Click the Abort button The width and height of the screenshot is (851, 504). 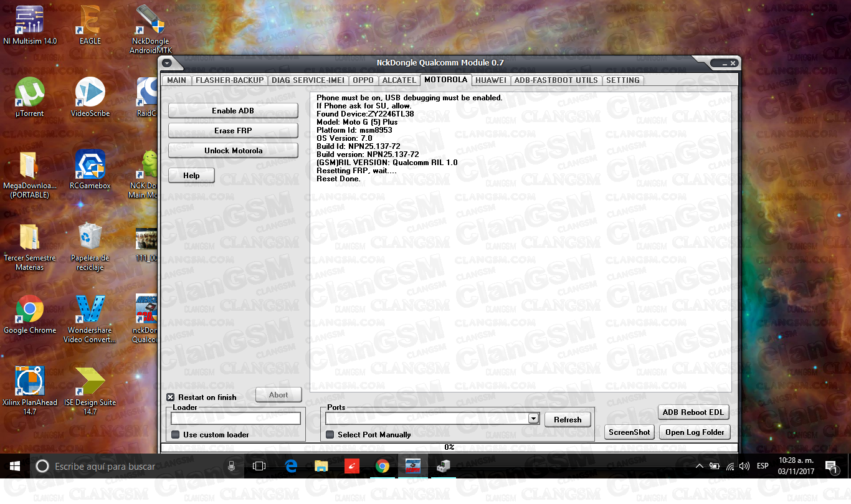[x=278, y=395]
